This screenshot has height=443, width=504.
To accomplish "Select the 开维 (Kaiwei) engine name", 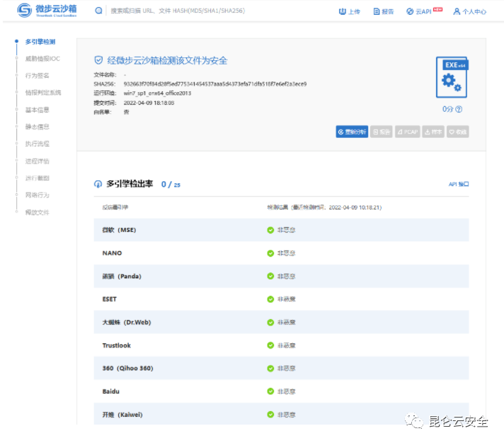I will pos(122,415).
